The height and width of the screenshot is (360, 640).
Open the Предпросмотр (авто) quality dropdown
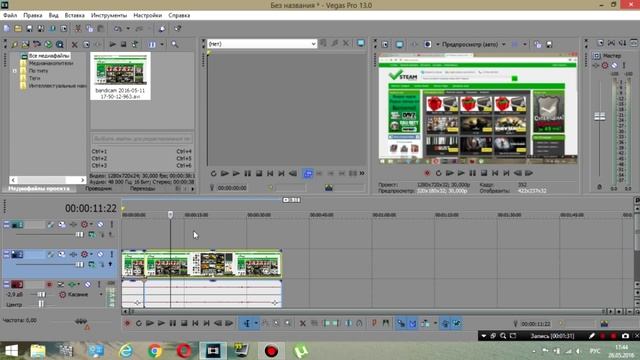pyautogui.click(x=503, y=44)
